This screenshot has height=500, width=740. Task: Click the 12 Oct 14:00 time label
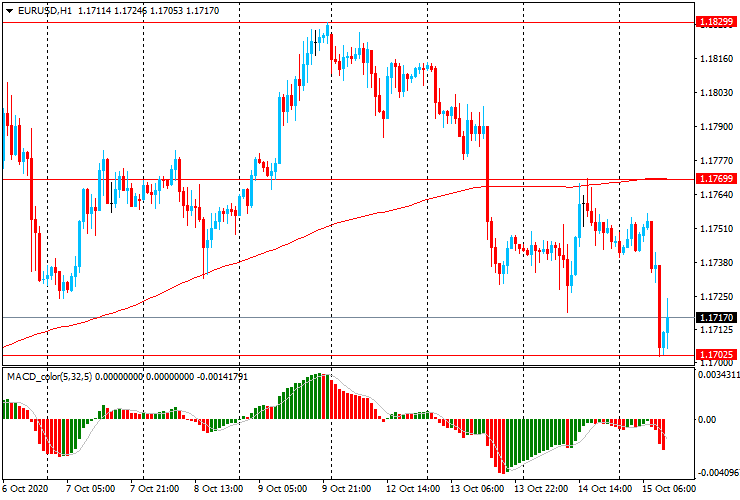[x=413, y=488]
